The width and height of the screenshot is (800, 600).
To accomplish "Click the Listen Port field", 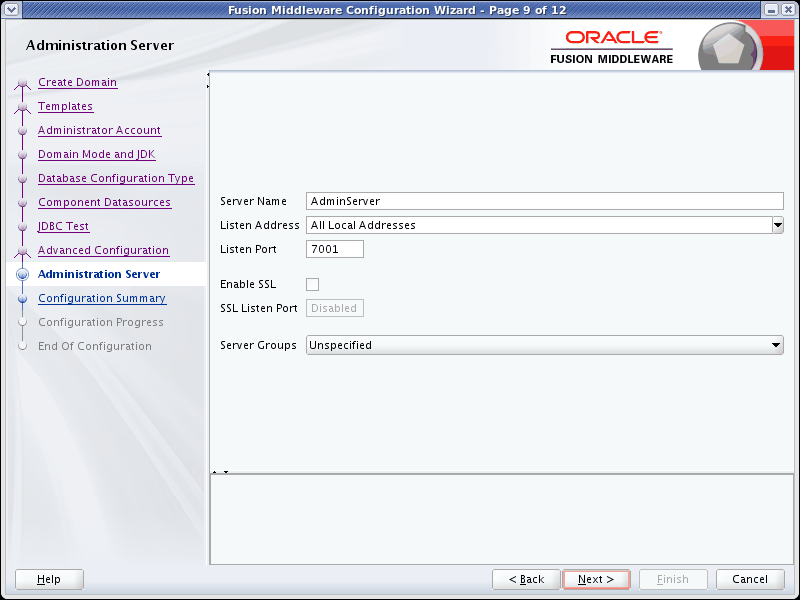I will coord(335,249).
